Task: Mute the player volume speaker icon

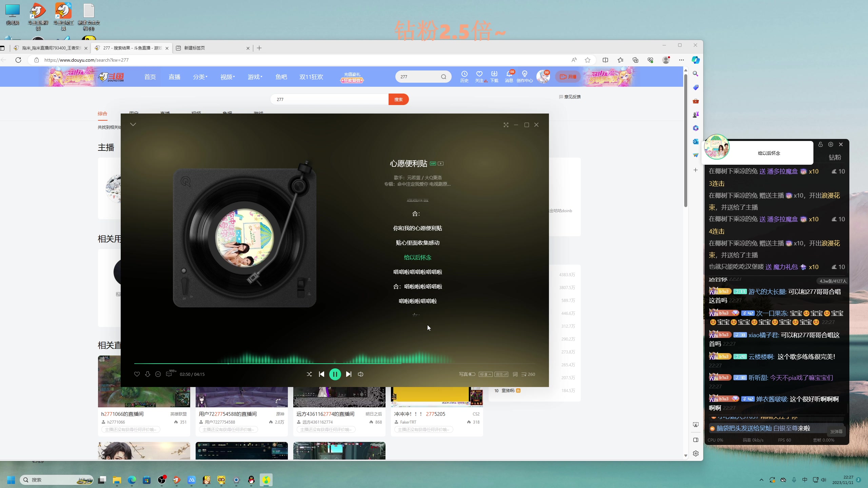Action: tap(361, 374)
